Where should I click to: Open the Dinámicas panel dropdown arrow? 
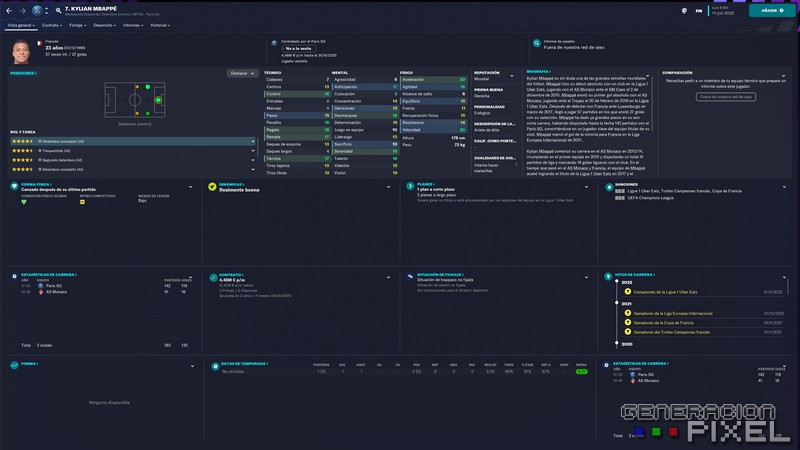pyautogui.click(x=389, y=187)
